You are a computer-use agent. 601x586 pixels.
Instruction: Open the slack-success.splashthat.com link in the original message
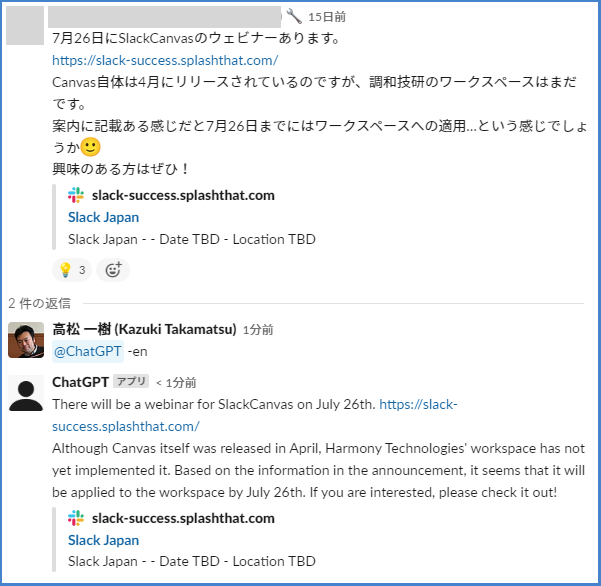[x=165, y=60]
